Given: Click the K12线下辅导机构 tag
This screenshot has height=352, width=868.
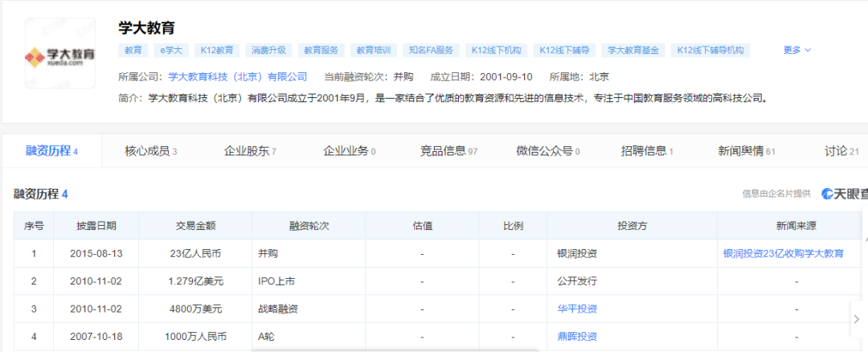Looking at the screenshot, I should (x=710, y=51).
